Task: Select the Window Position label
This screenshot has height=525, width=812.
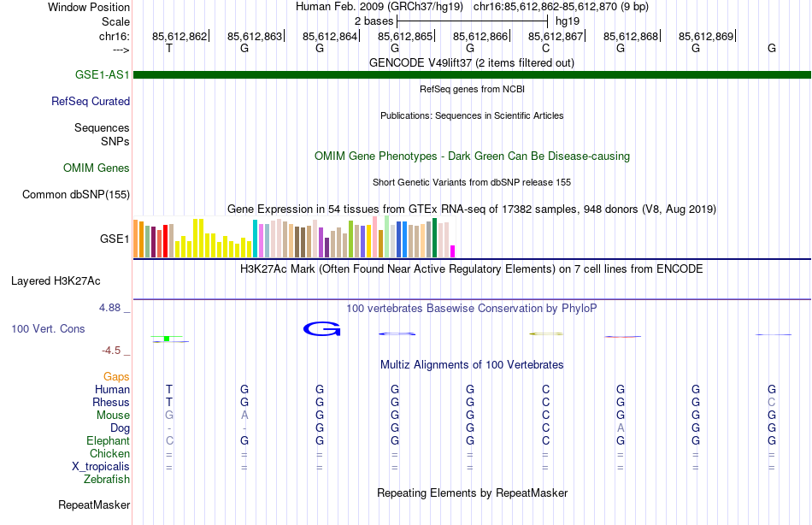Action: pos(89,7)
